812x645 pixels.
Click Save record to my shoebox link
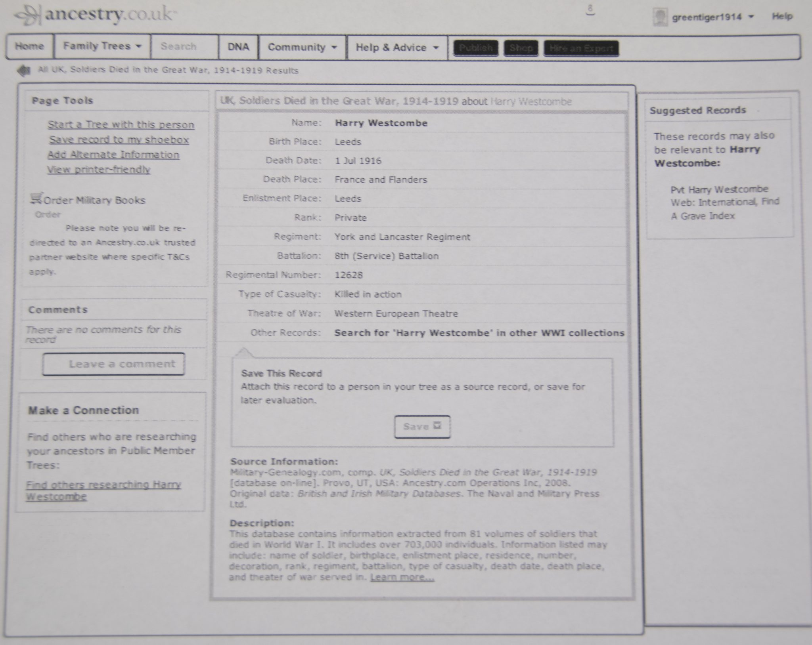[119, 140]
